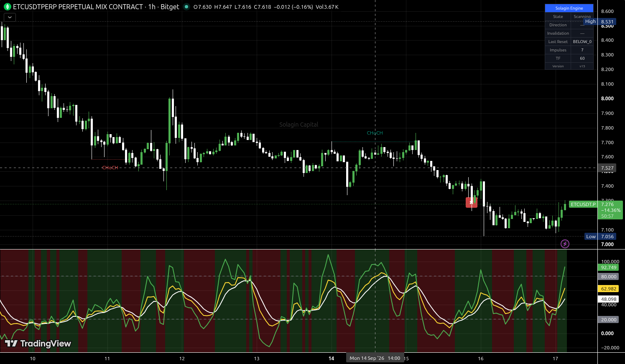625x364 pixels.
Task: Click the Solagin Engine table header
Action: [x=569, y=8]
